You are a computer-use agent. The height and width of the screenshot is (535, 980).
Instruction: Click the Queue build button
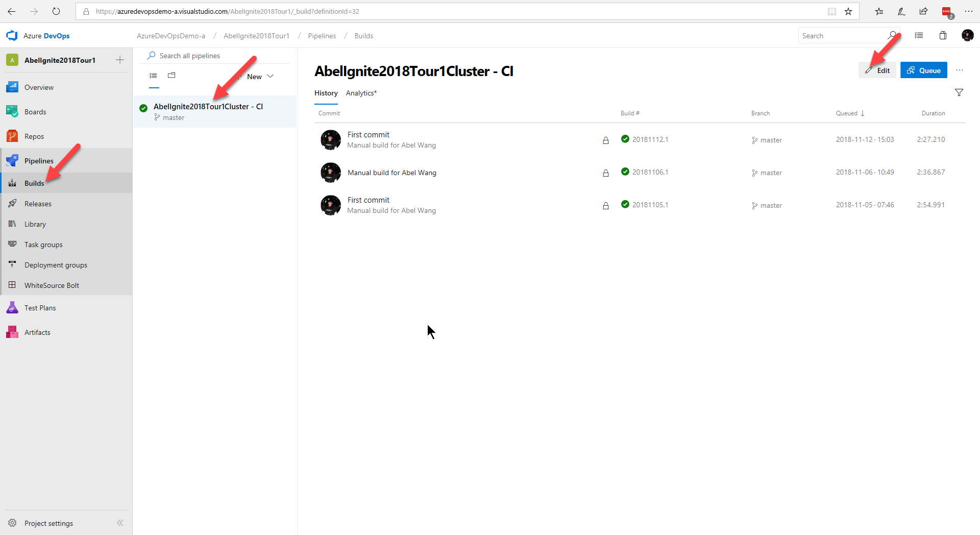click(924, 70)
